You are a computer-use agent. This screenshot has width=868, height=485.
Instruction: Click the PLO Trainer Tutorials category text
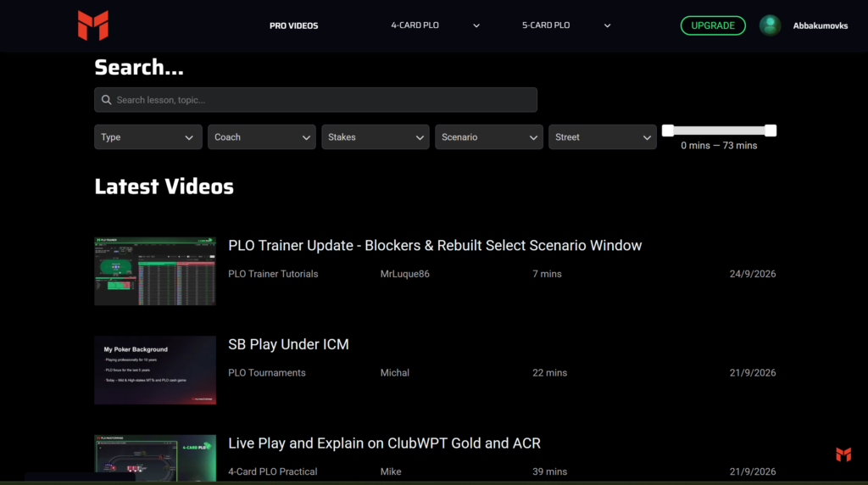(x=273, y=274)
